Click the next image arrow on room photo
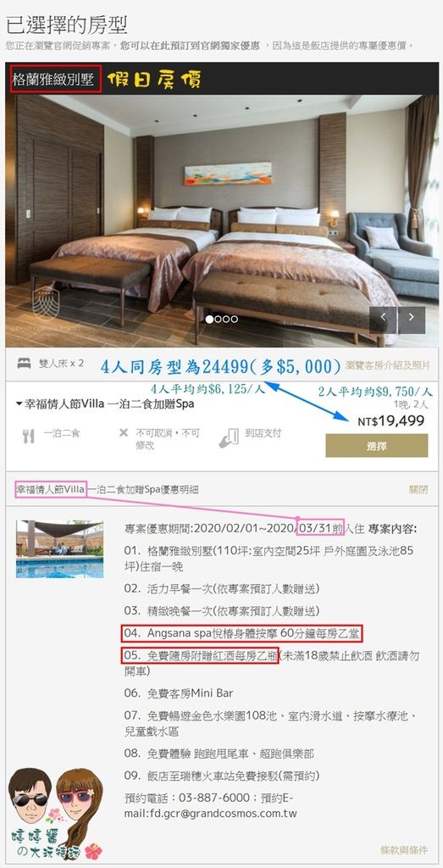Viewport: 443px width, 868px height. 411,320
